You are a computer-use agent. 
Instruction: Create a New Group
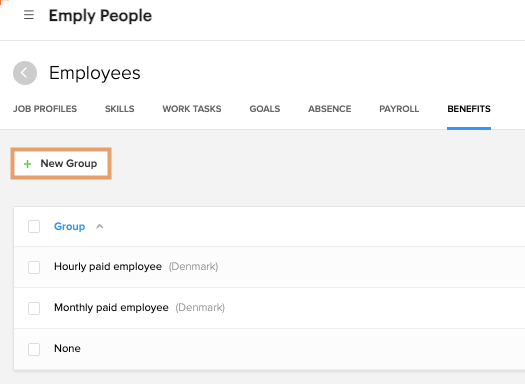coord(61,163)
